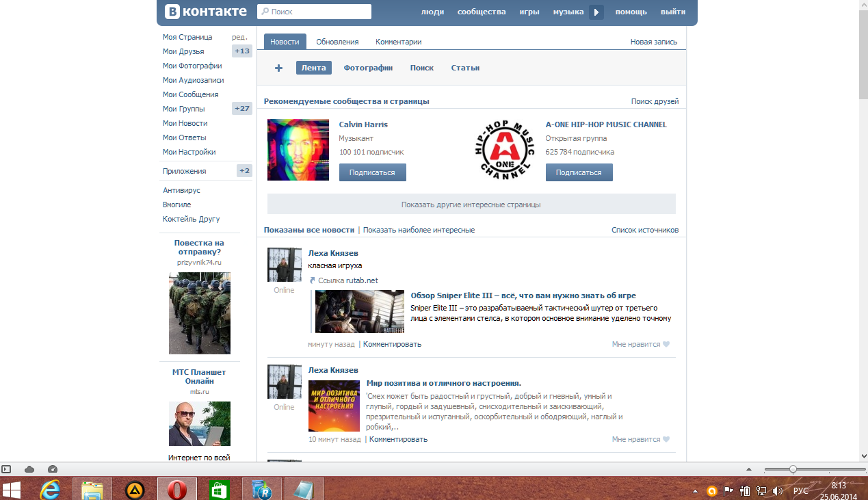The height and width of the screenshot is (500, 868).
Task: Select the Фотографии feed filter
Action: click(x=368, y=68)
